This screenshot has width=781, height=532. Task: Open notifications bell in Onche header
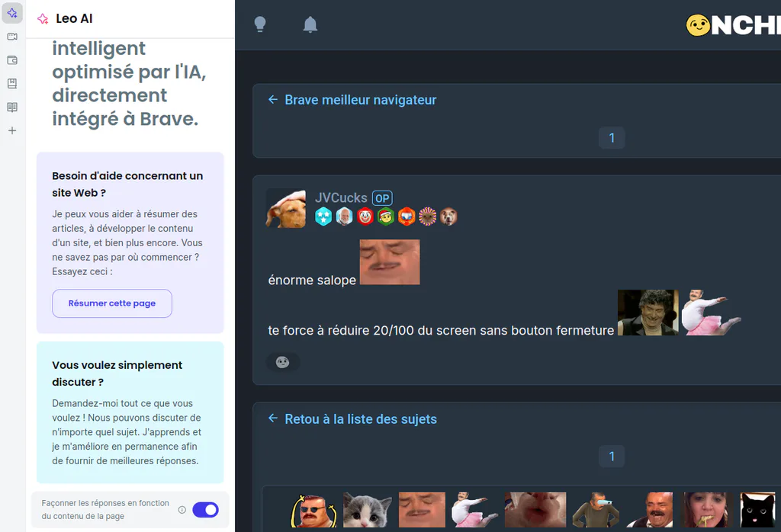[x=310, y=24]
